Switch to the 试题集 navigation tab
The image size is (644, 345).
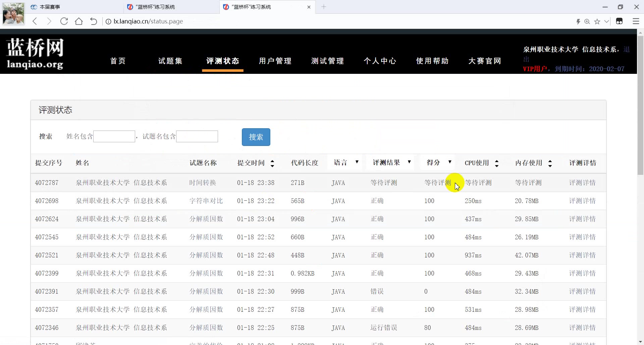tap(170, 61)
